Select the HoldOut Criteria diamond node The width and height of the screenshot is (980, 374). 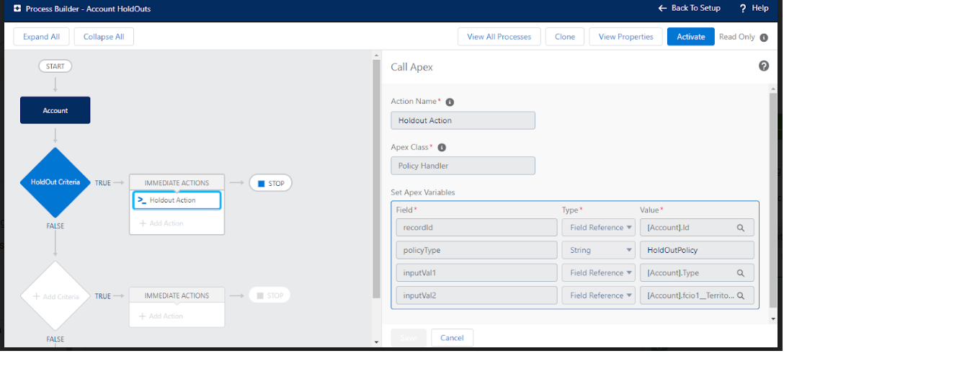click(x=55, y=182)
